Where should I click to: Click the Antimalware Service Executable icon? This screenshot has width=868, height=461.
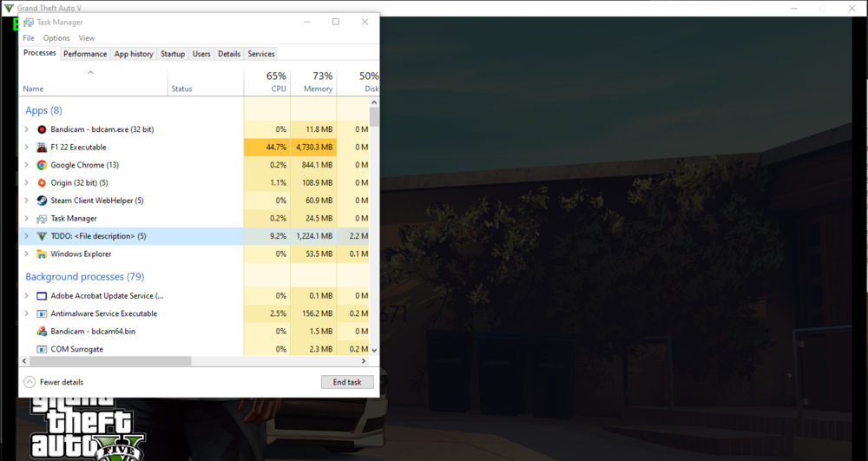(x=42, y=313)
